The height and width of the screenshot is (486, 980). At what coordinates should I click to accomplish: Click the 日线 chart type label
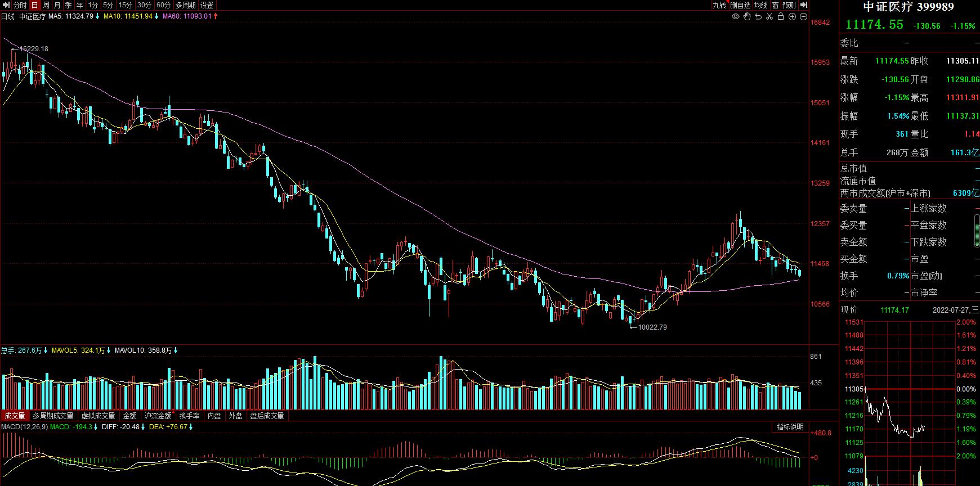click(8, 16)
